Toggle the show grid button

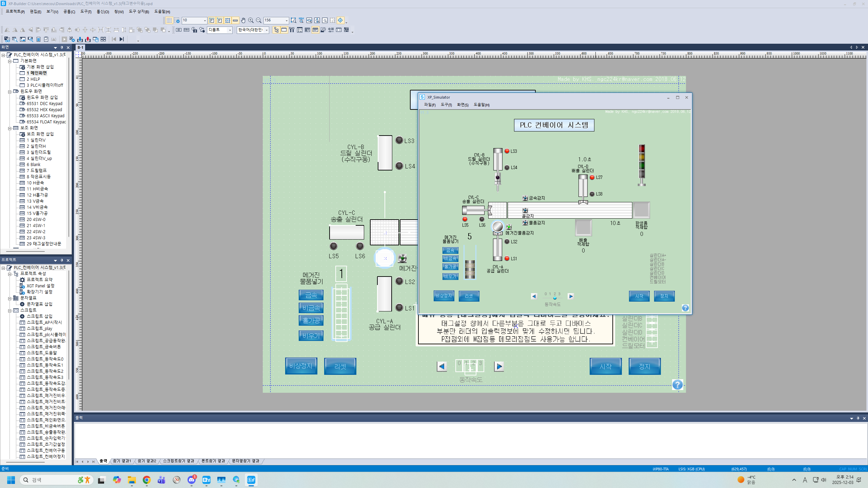[169, 20]
